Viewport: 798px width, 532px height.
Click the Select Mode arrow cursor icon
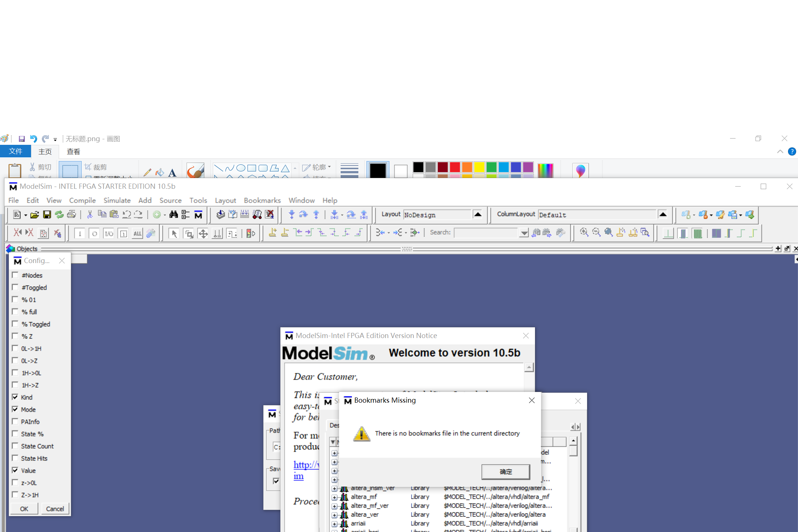pos(174,233)
